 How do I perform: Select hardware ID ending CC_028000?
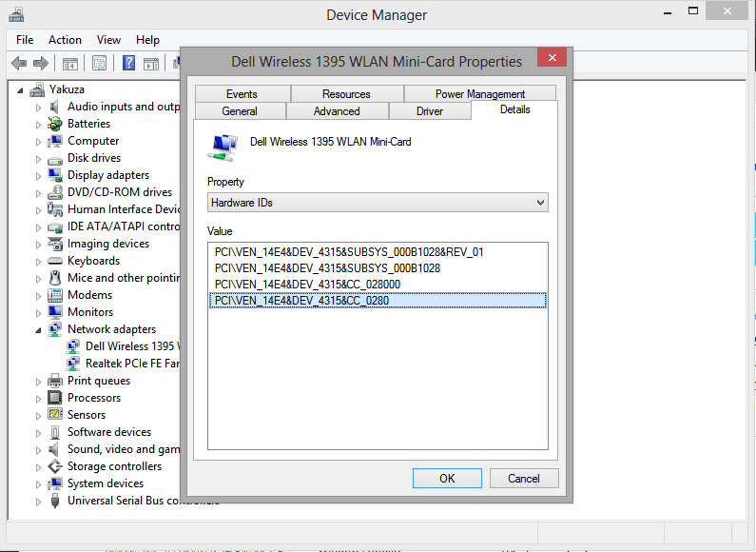click(378, 285)
